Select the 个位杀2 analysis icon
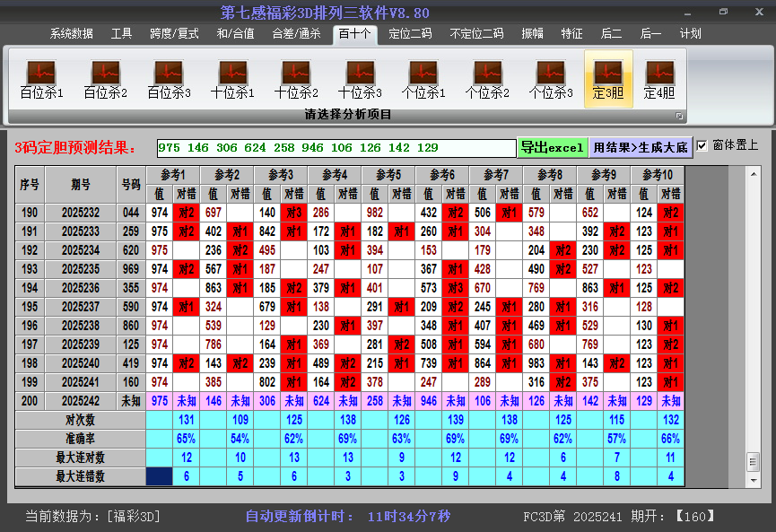Screen dimensions: 776x532 (x=487, y=79)
